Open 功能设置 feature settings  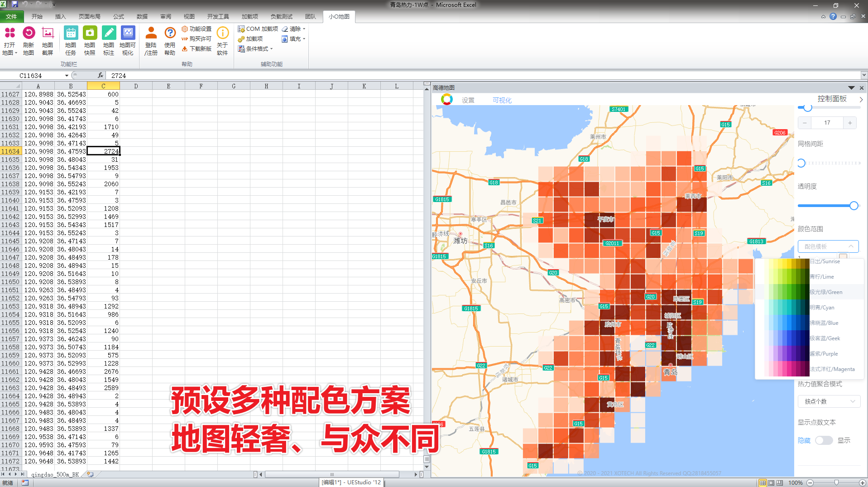coord(197,29)
